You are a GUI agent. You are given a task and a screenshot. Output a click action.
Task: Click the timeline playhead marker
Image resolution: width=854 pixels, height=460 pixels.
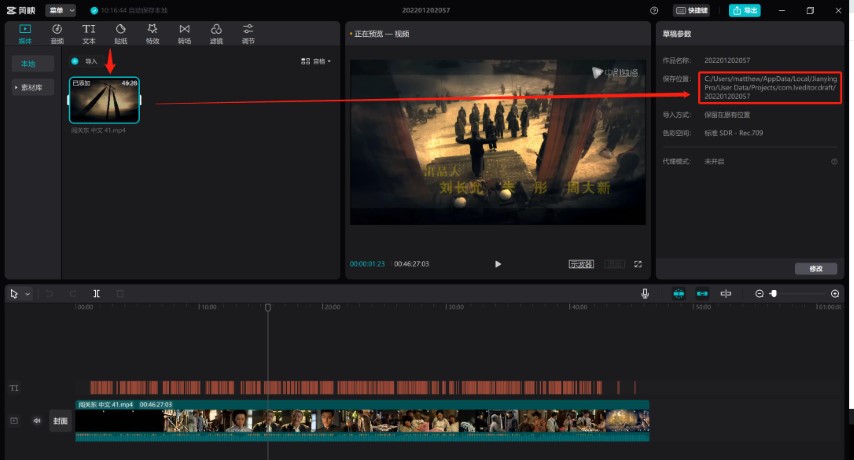coord(268,308)
